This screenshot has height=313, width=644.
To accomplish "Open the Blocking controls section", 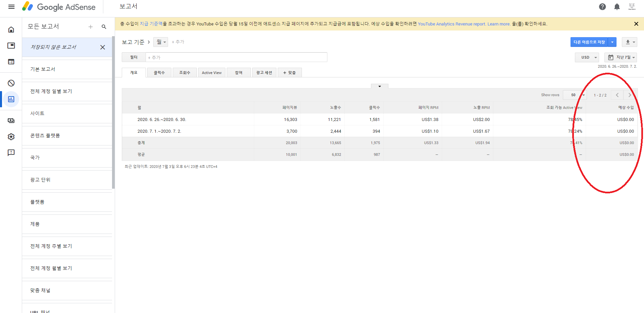I will point(11,83).
